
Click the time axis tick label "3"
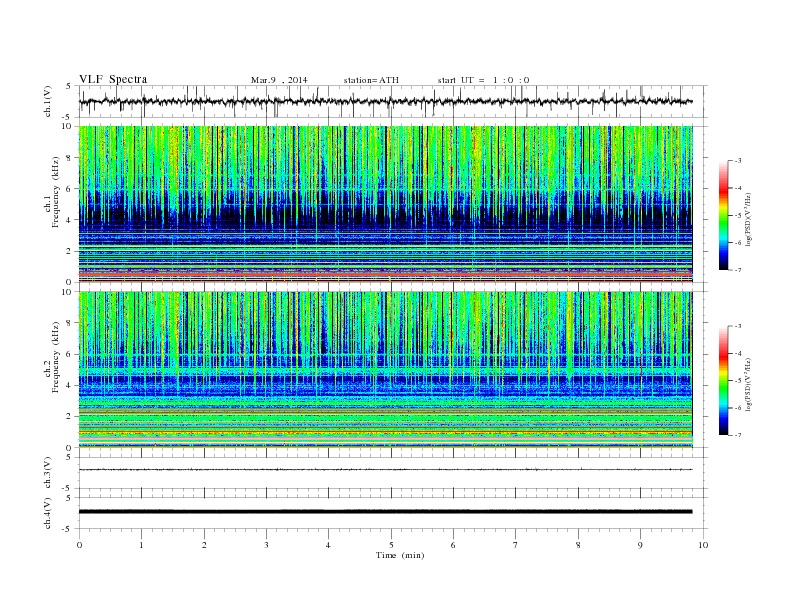pos(266,545)
